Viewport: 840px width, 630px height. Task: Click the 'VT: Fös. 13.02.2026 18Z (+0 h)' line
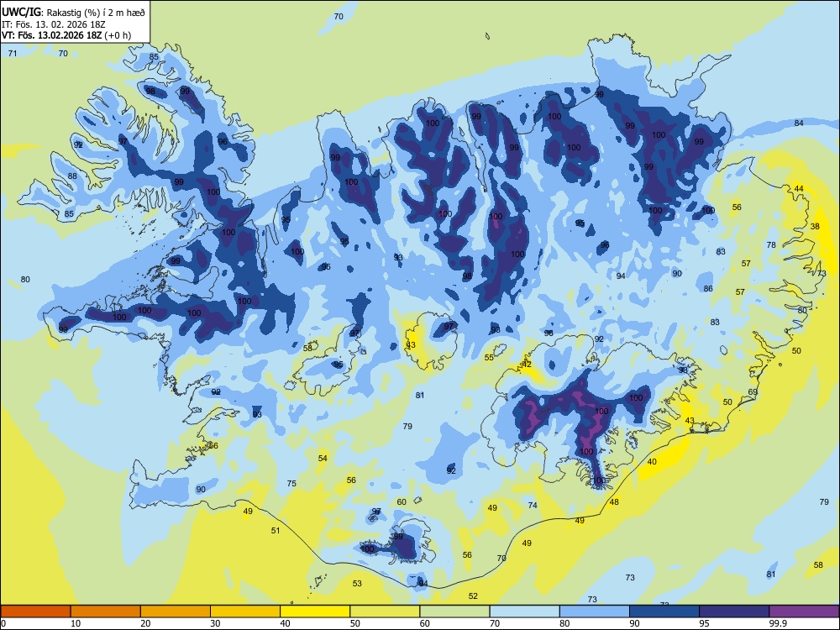66,35
